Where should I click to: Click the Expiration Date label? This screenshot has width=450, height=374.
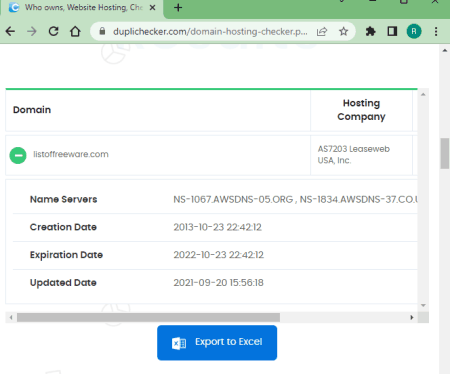(66, 255)
